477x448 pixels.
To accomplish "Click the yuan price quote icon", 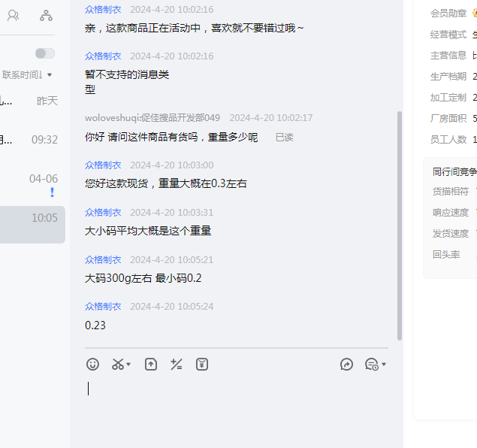I will click(x=202, y=365).
